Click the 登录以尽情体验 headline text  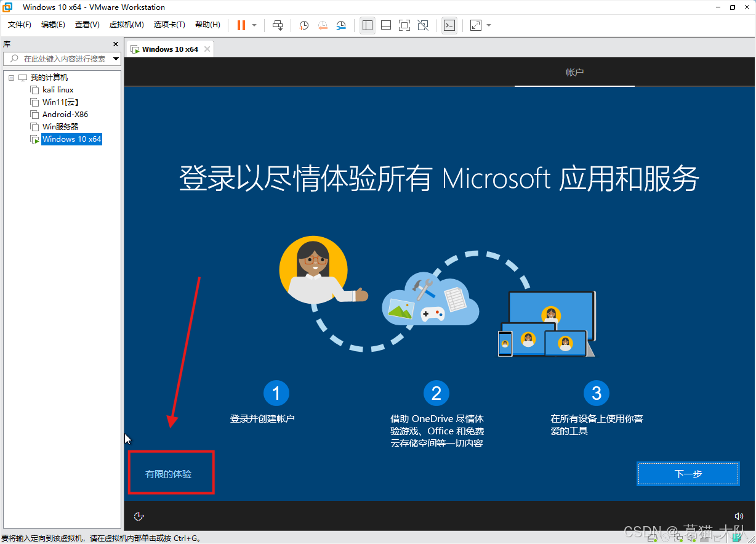pyautogui.click(x=440, y=179)
